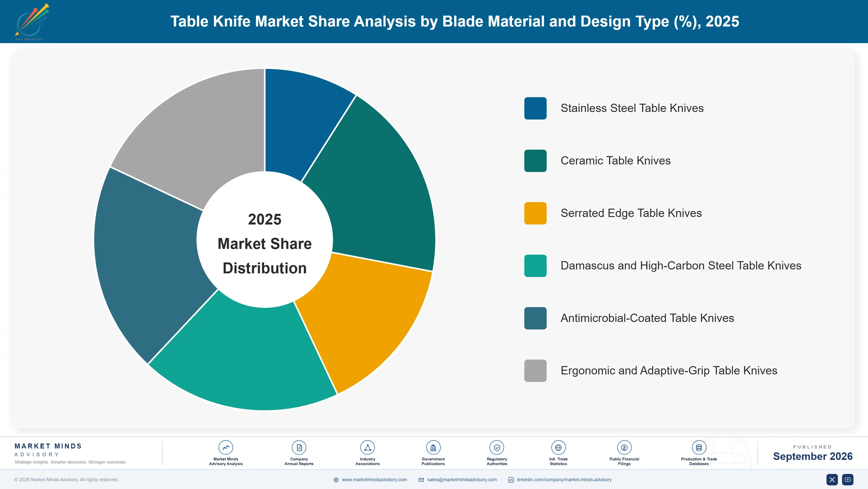Select the Antimicrobial-Coated Table Knives label
868x489 pixels.
point(647,318)
